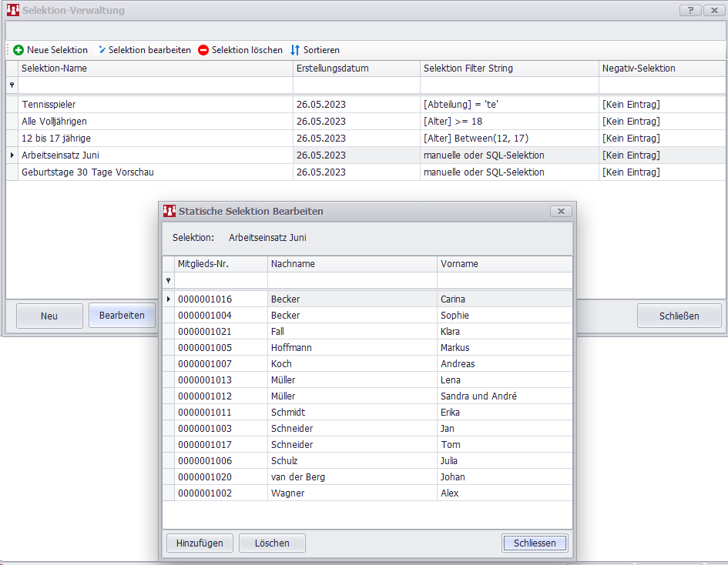Click the Bearbeiten button
Image resolution: width=728 pixels, height=565 pixels.
(x=122, y=316)
